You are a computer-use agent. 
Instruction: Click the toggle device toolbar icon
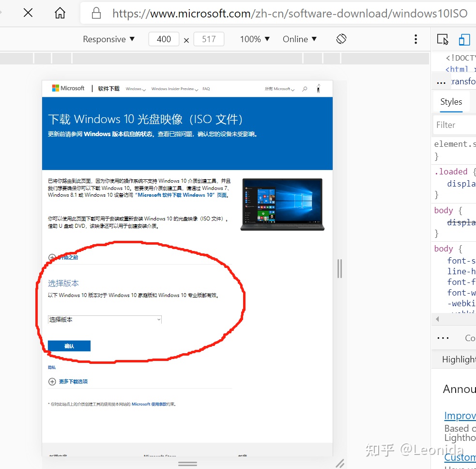(x=464, y=39)
